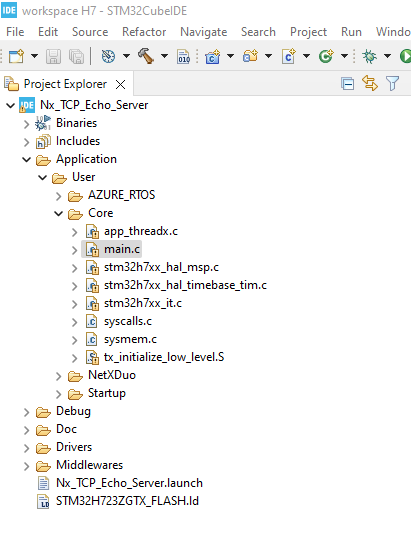Select stm32h7xx_it.c file
This screenshot has height=560, width=411.
pos(143,303)
